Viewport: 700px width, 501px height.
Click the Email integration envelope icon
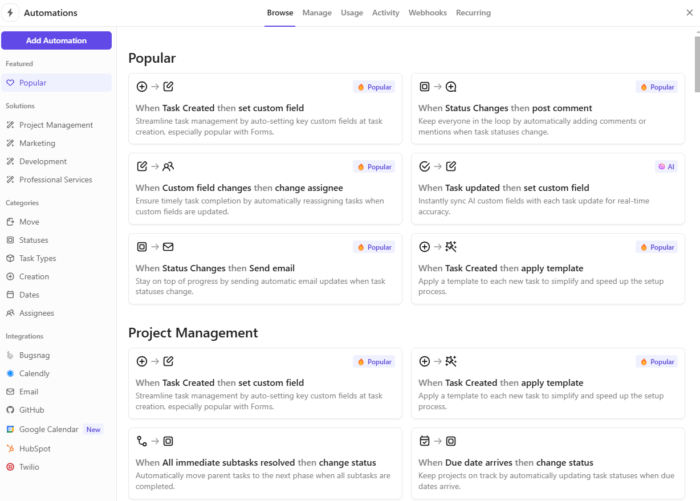point(10,392)
